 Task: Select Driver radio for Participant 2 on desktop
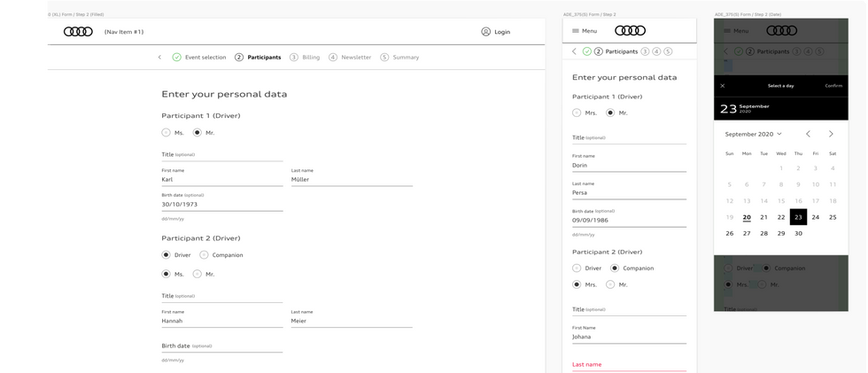(x=167, y=255)
